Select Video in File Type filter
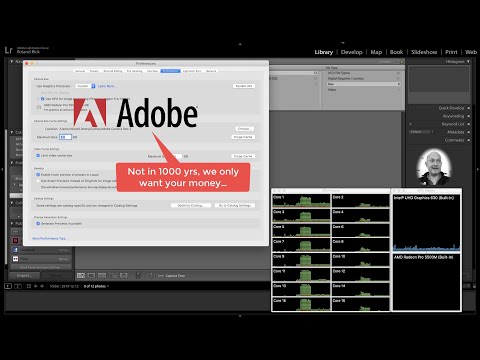 point(363,90)
